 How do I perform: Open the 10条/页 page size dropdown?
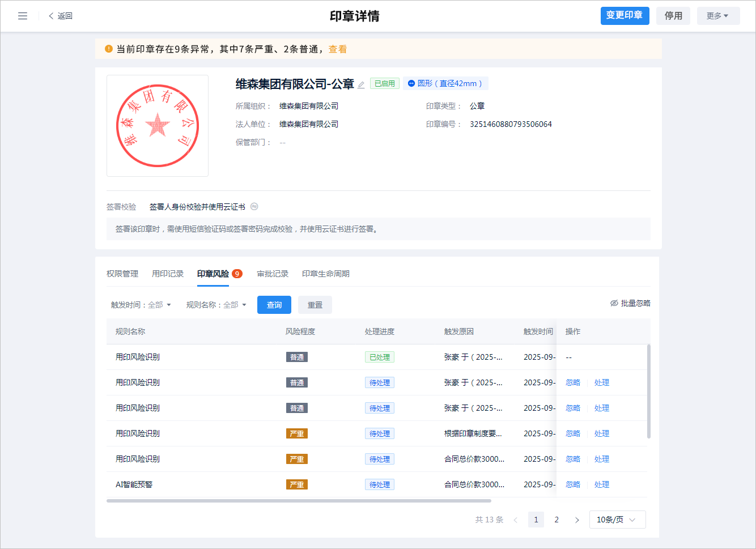click(x=617, y=520)
